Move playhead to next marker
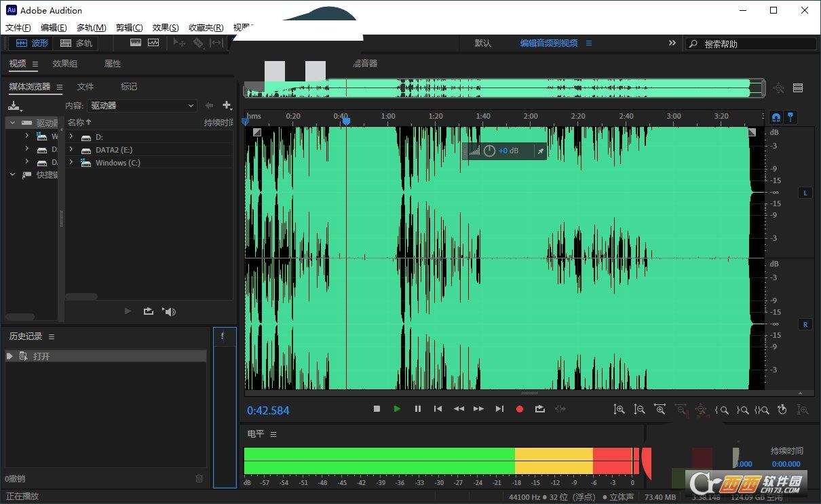 click(499, 409)
